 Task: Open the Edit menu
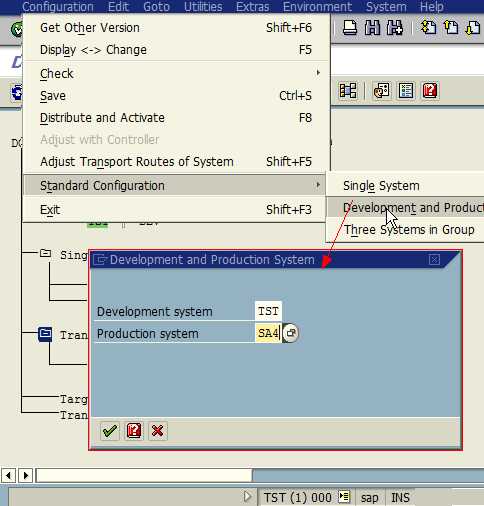(x=118, y=7)
